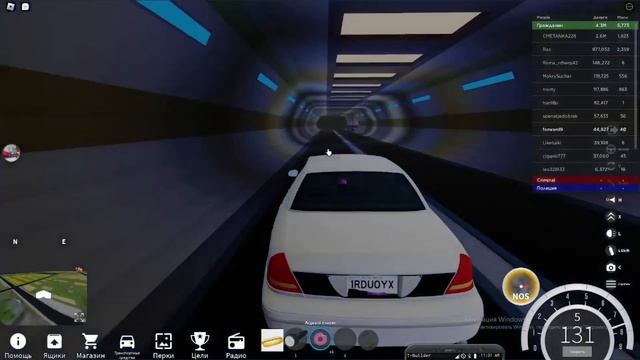
Task: Sound the car horn icon
Action: (611, 200)
